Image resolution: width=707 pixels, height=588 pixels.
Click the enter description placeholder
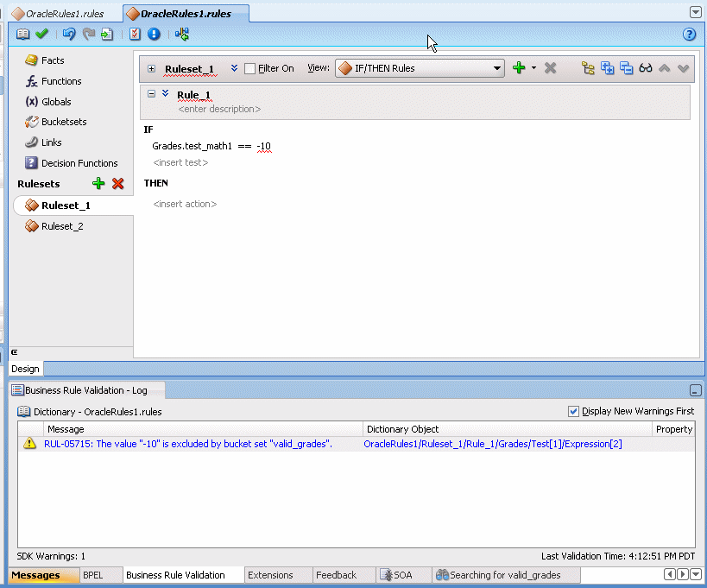click(x=219, y=109)
